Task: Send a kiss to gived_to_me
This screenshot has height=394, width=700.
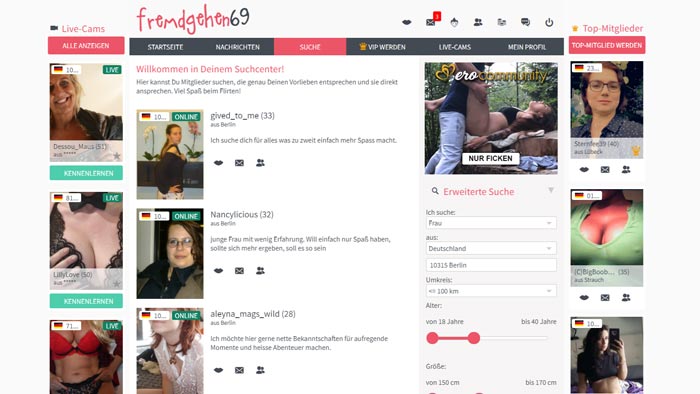Action: (x=218, y=163)
